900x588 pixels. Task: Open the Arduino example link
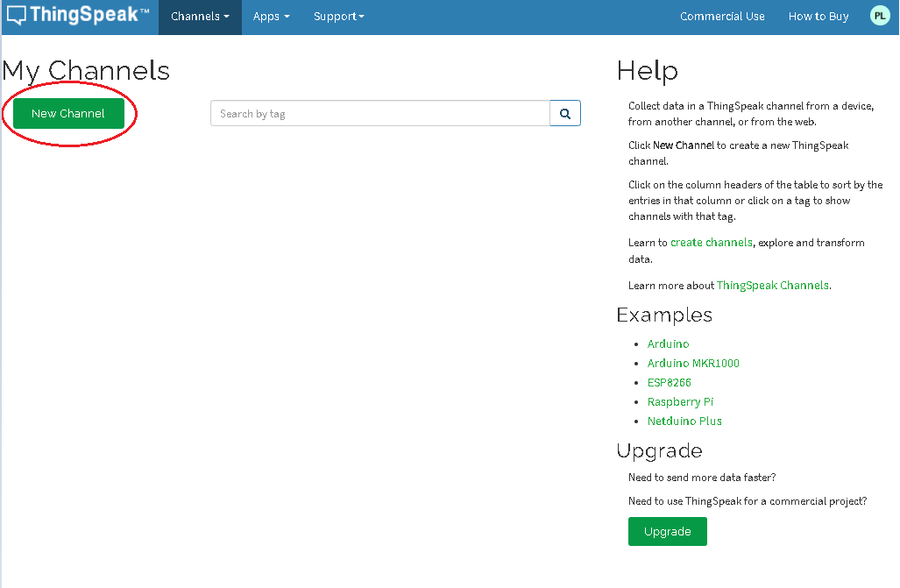tap(668, 344)
